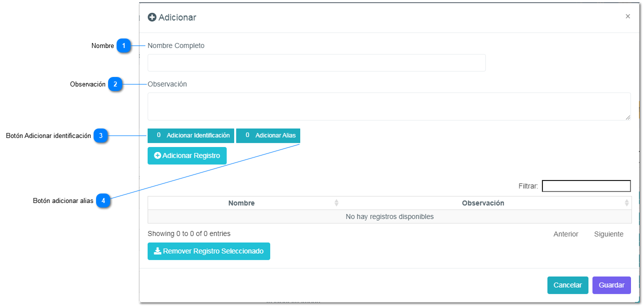644x307 pixels.
Task: Go to the Anterior page
Action: point(565,234)
